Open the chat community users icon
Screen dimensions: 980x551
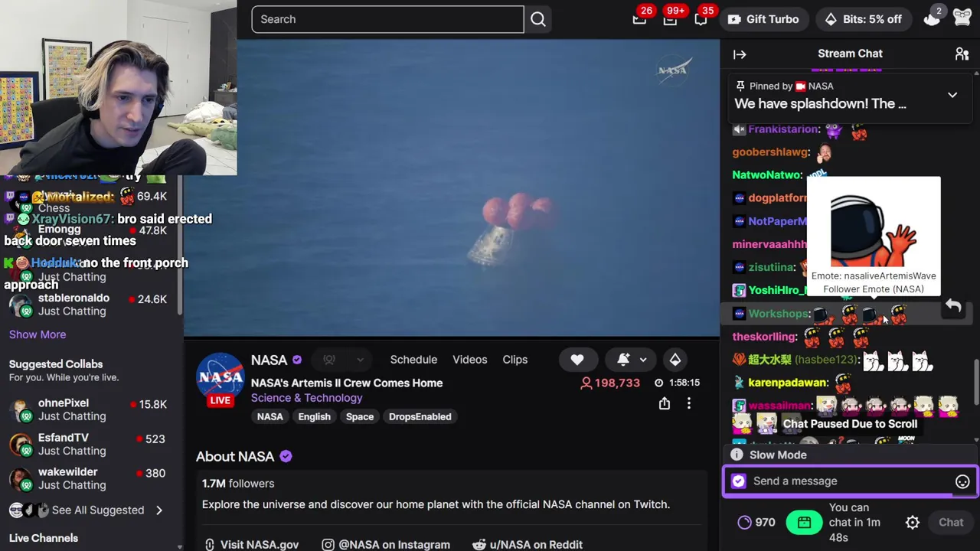962,54
